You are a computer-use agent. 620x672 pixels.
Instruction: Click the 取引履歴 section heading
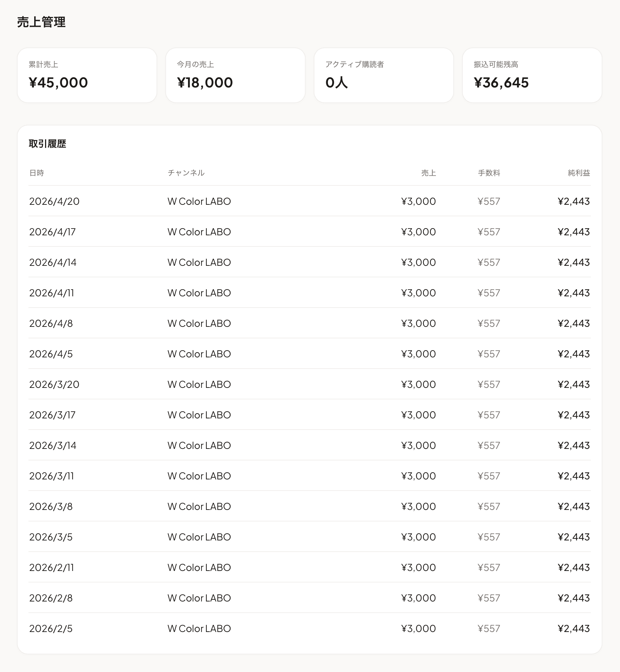click(47, 144)
